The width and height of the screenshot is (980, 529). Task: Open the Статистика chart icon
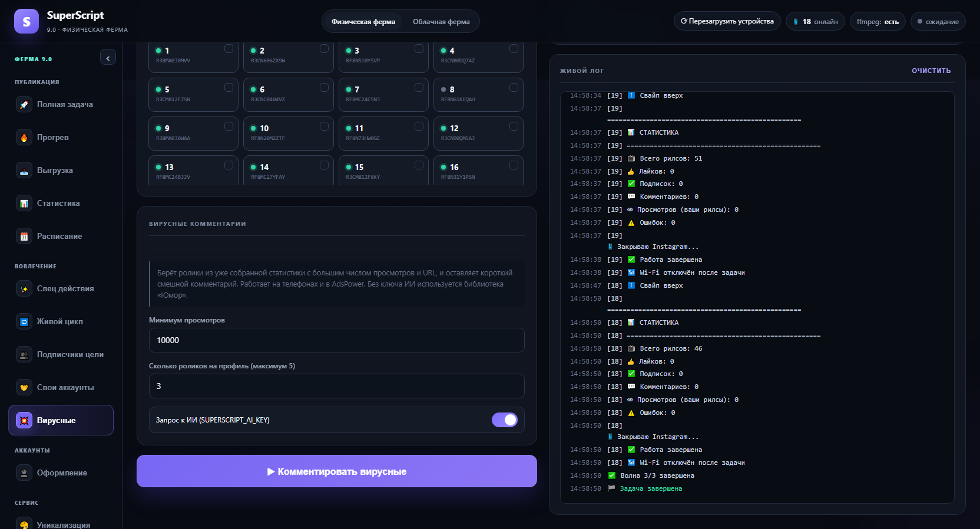pos(24,204)
